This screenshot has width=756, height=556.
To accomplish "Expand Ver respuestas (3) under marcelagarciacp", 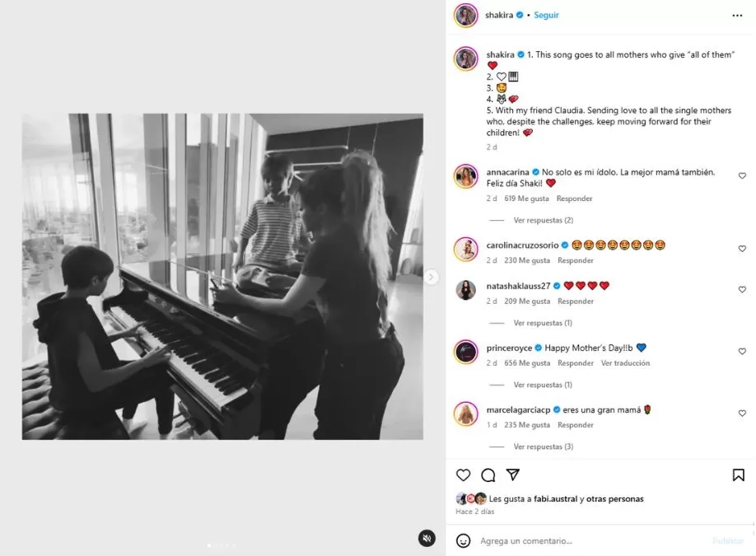I will [x=544, y=446].
